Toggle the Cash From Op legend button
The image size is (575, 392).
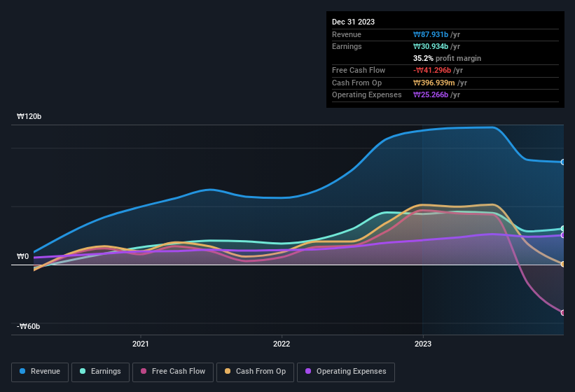point(255,372)
